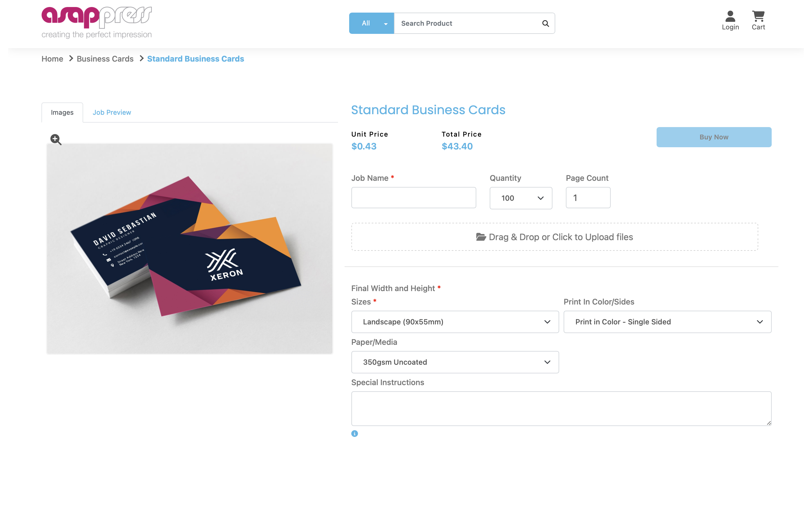Click the Total Price $43.40 value
The image size is (812, 529).
click(457, 146)
